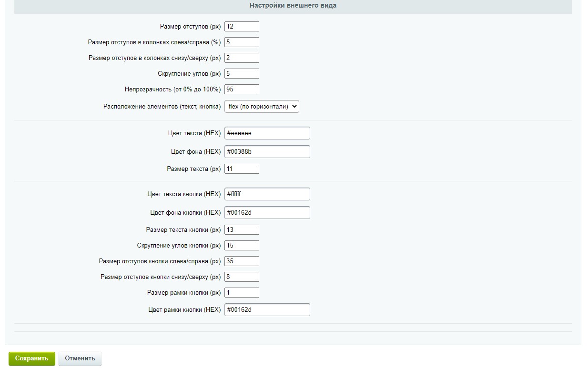The image size is (588, 368).
Task: Focus the Цвет рамки кнопки HEX field
Action: click(267, 310)
